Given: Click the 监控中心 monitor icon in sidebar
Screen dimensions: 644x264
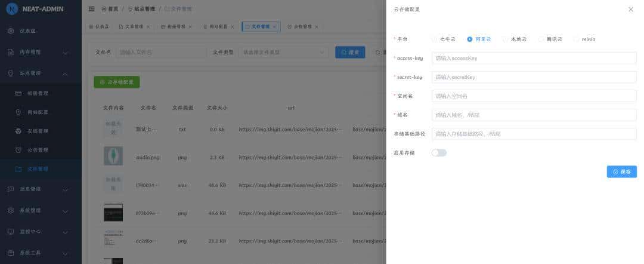Looking at the screenshot, I should tap(11, 232).
